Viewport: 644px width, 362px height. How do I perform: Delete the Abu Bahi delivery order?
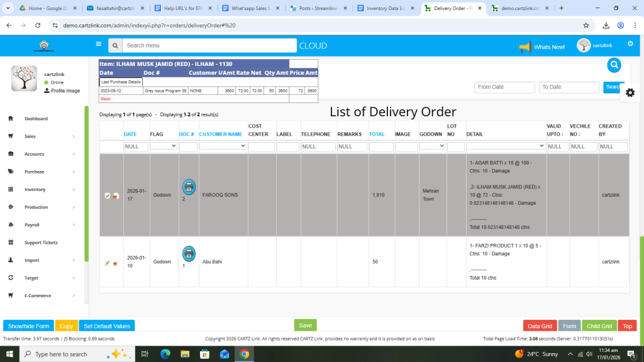coord(116,263)
